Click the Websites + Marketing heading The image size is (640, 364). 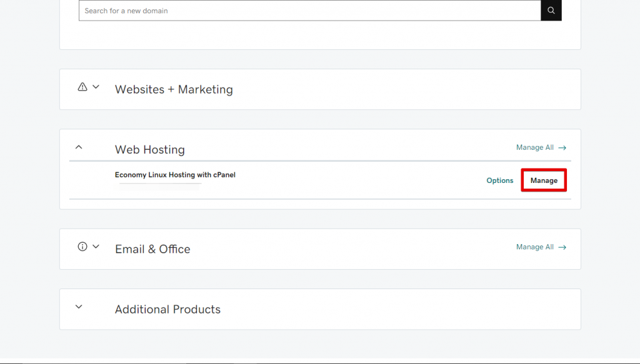[174, 89]
